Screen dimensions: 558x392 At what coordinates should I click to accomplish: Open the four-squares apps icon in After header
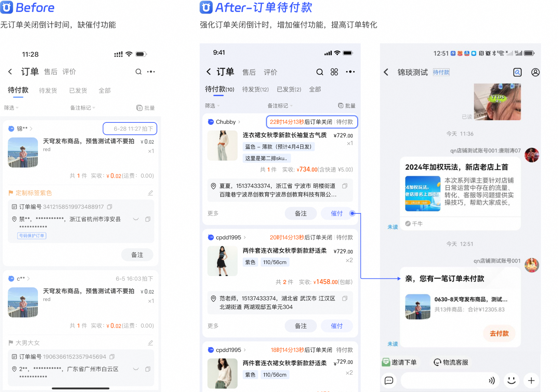334,72
